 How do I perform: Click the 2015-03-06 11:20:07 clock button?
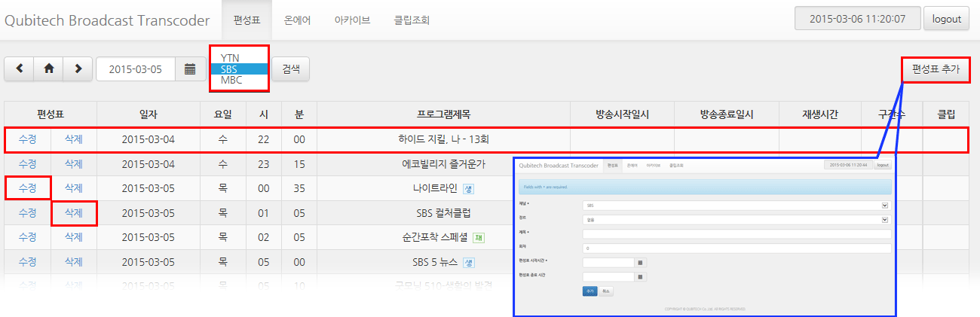coord(857,19)
